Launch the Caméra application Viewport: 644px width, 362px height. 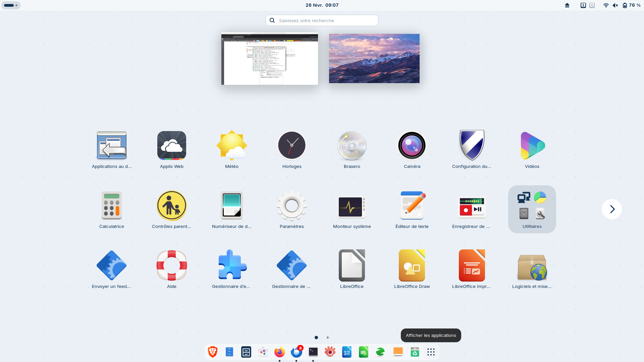coord(412,145)
